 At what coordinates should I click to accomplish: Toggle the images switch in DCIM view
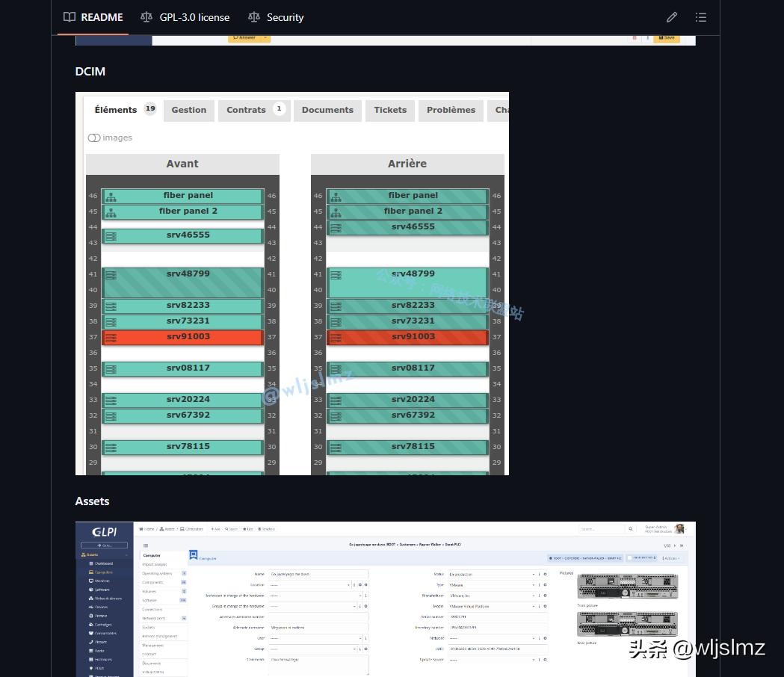coord(94,138)
